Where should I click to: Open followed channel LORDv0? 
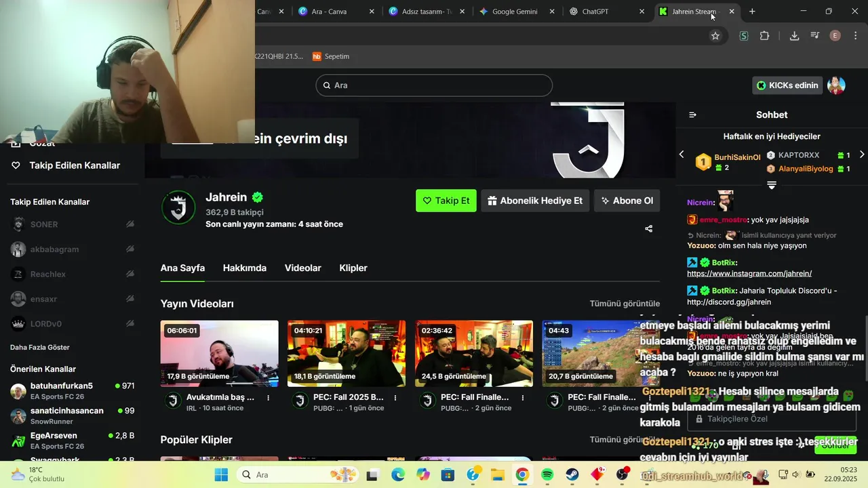pos(73,324)
